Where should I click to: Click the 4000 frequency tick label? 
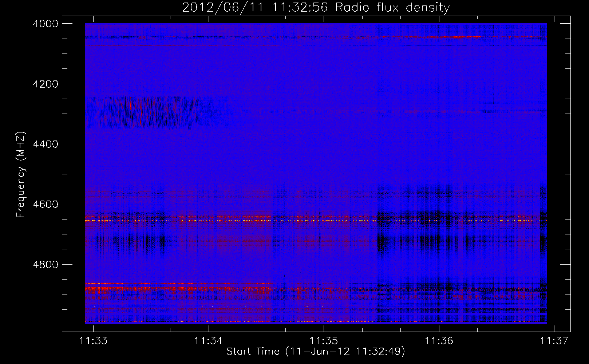[46, 24]
